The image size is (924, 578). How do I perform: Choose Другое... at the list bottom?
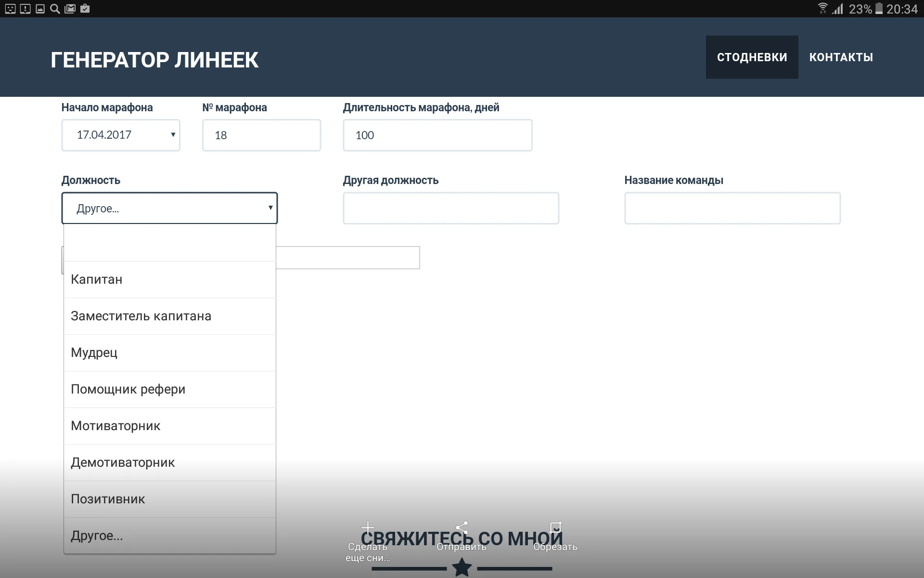(x=169, y=536)
